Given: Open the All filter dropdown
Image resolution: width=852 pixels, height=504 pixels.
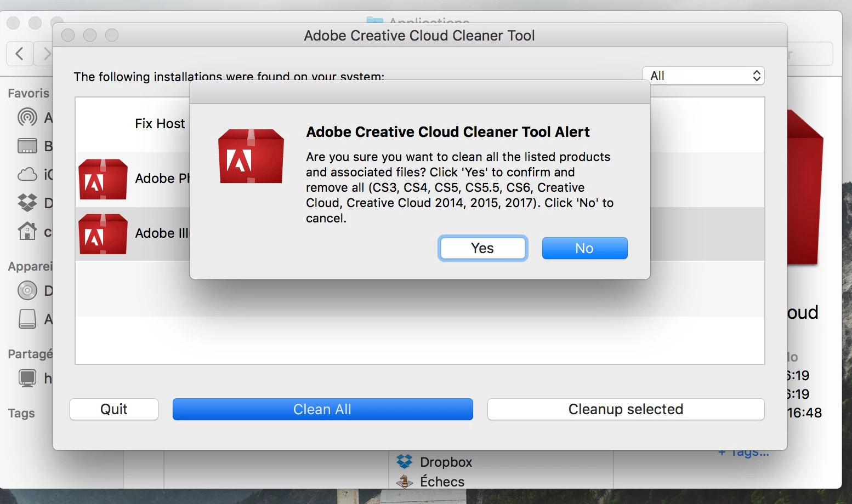Looking at the screenshot, I should (x=703, y=76).
